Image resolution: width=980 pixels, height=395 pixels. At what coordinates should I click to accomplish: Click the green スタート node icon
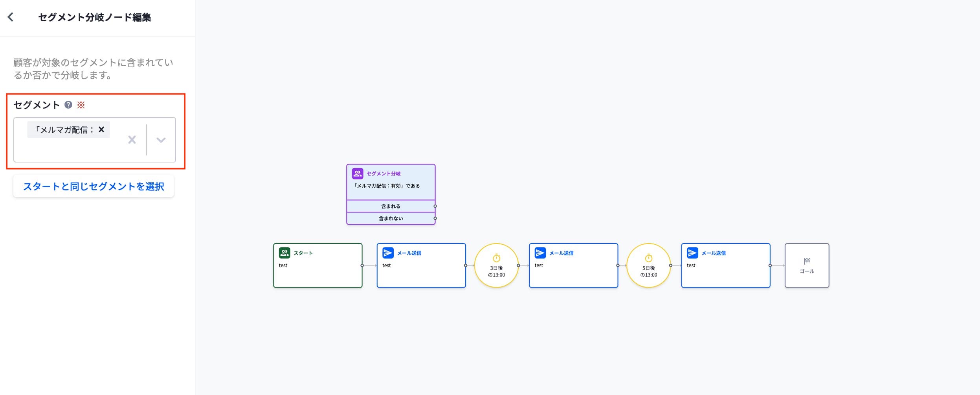[284, 253]
